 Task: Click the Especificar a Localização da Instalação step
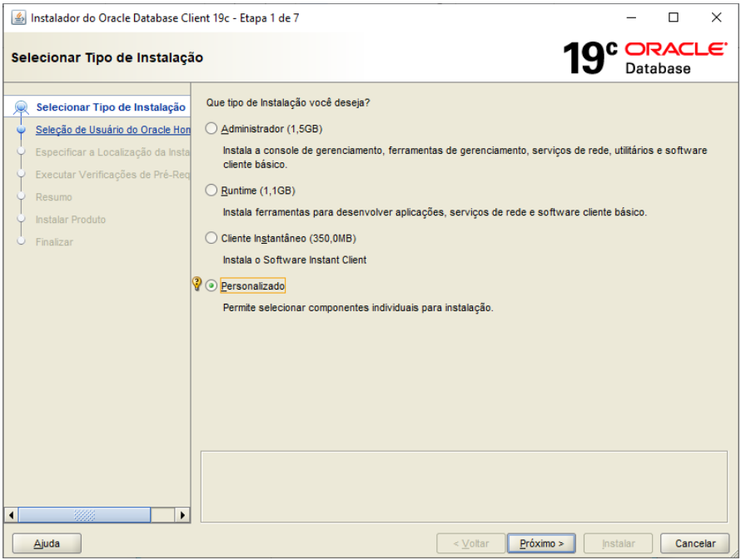[113, 152]
